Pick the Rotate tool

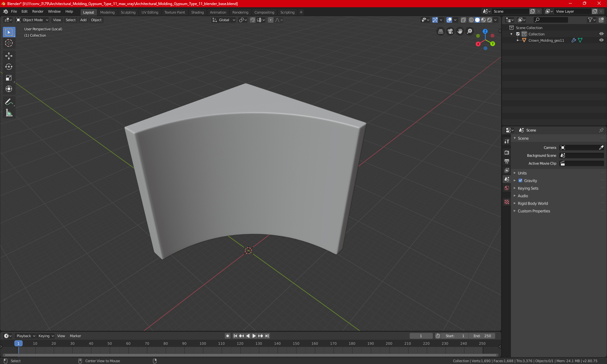point(9,67)
